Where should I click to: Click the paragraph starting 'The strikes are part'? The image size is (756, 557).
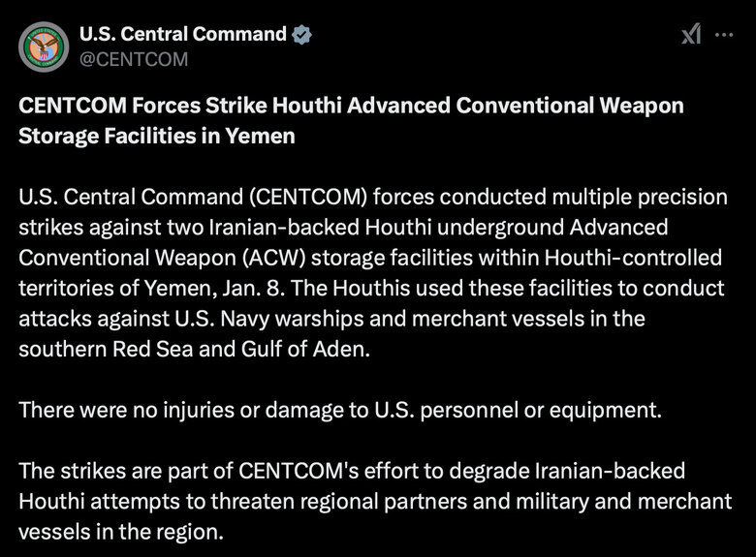[375, 502]
